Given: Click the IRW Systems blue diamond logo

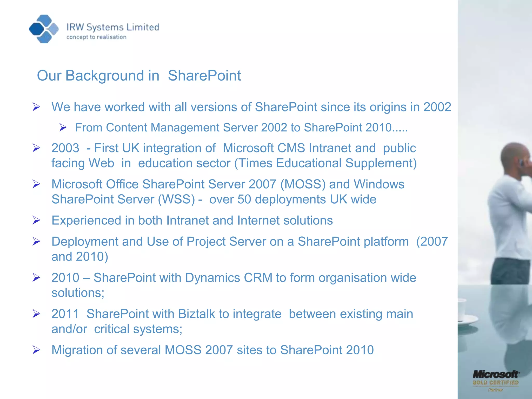Looking at the screenshot, I should [44, 29].
